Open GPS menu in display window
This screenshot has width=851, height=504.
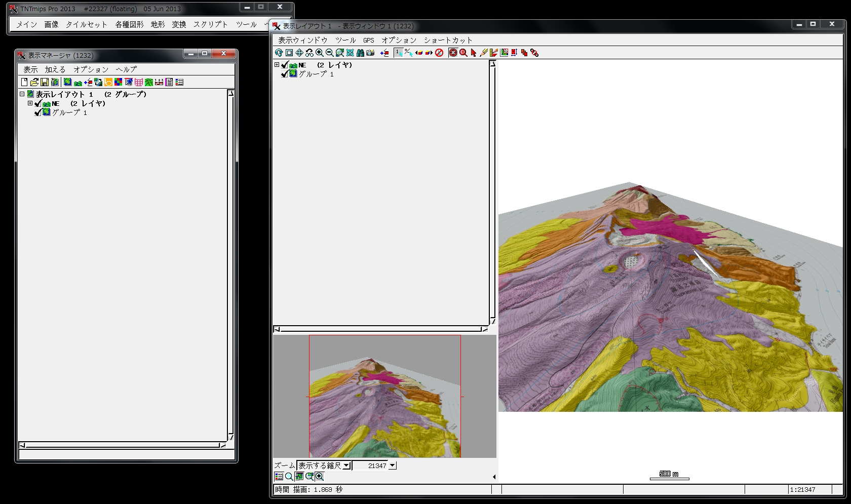click(x=369, y=40)
